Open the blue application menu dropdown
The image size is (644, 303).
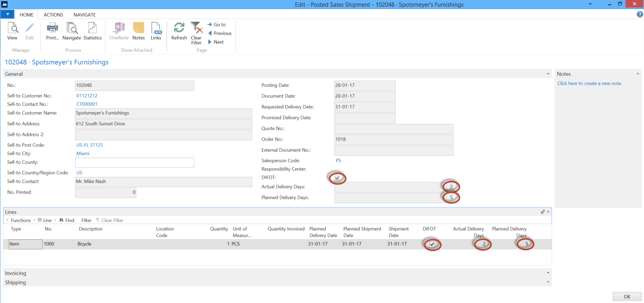[x=8, y=14]
